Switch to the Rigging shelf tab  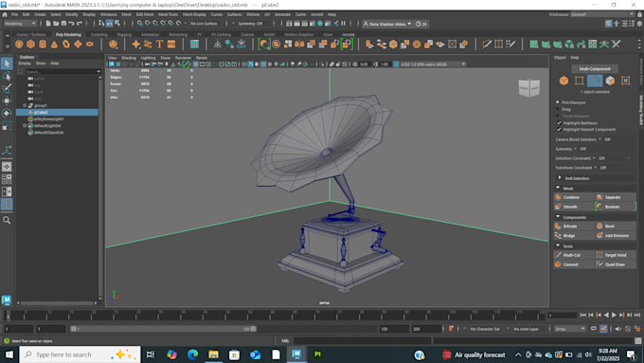pos(124,34)
